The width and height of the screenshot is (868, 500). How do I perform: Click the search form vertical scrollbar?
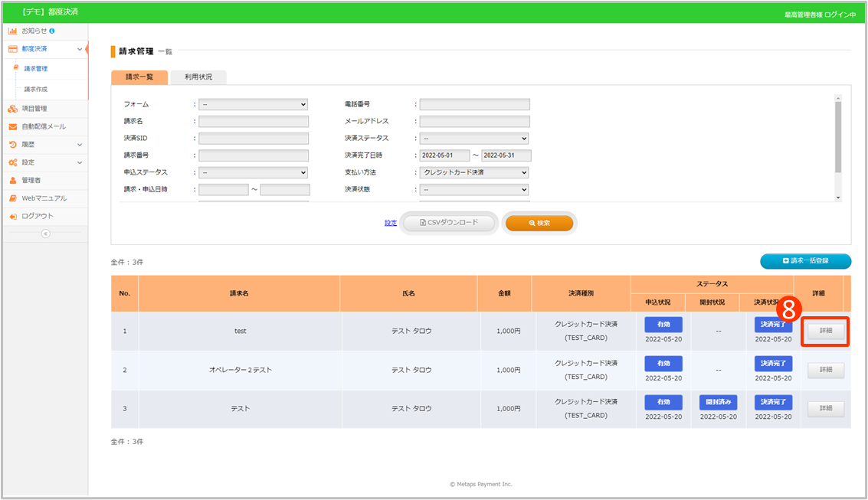838,138
